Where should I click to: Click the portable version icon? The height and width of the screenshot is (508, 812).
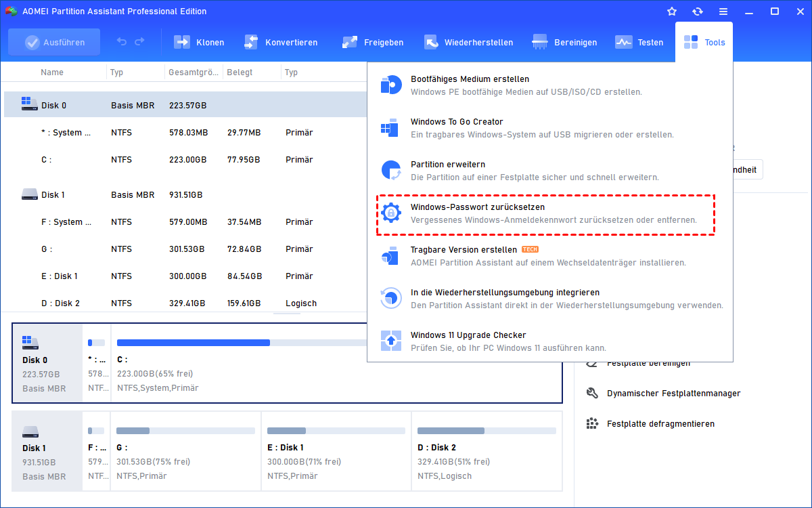click(x=391, y=255)
